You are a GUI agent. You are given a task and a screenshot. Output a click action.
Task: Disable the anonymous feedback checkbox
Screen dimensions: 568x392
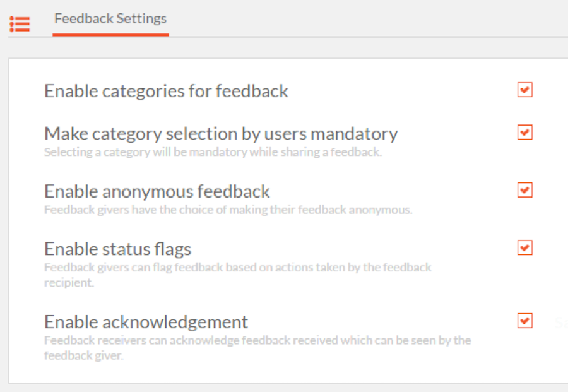[524, 190]
